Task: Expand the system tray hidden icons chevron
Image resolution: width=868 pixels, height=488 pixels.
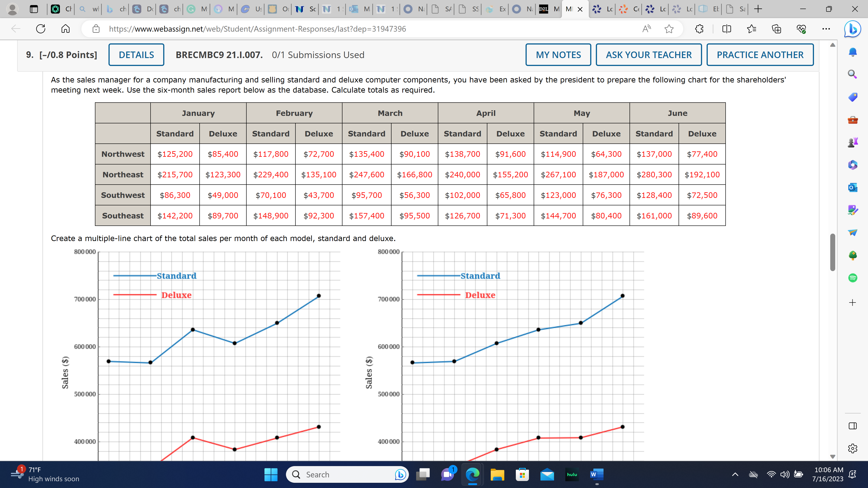Action: (735, 474)
